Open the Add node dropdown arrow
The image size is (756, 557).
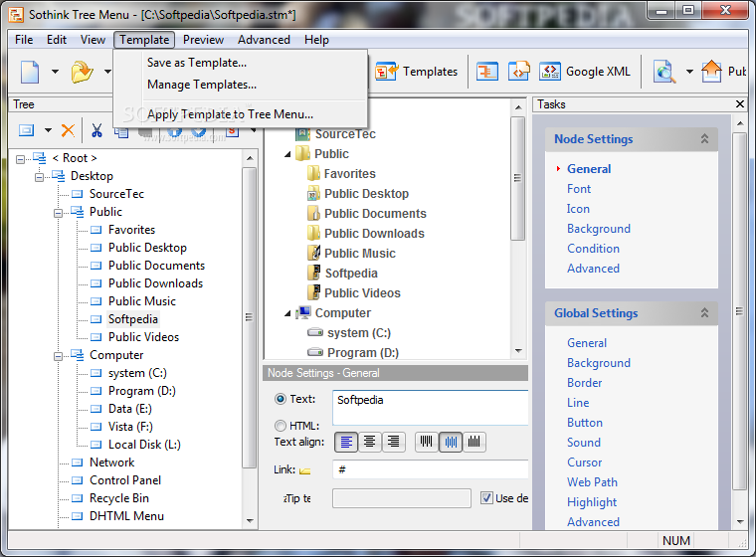pyautogui.click(x=48, y=129)
